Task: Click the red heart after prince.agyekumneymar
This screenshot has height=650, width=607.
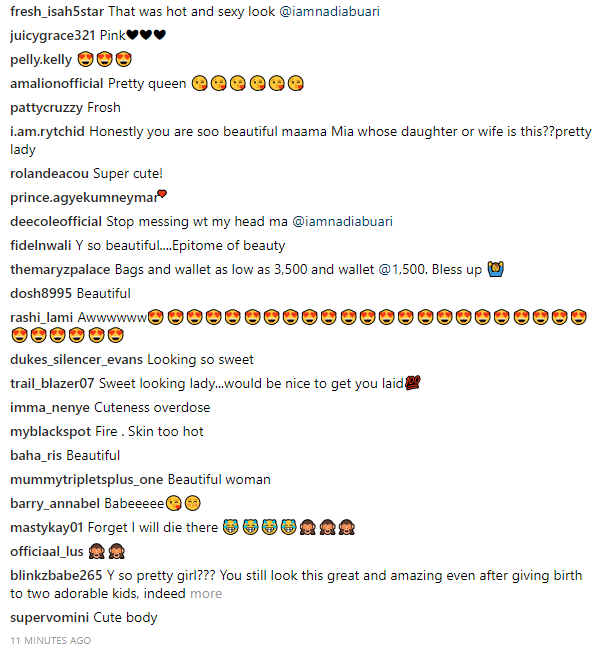Action: click(x=162, y=194)
